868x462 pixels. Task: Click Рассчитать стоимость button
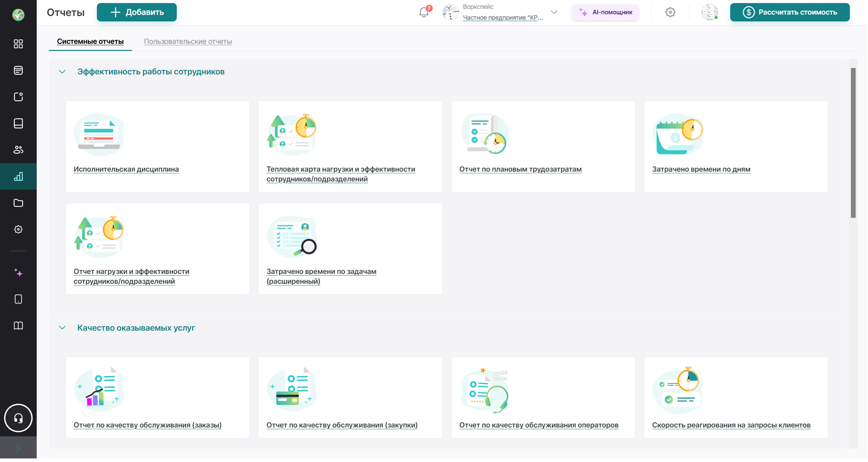789,12
